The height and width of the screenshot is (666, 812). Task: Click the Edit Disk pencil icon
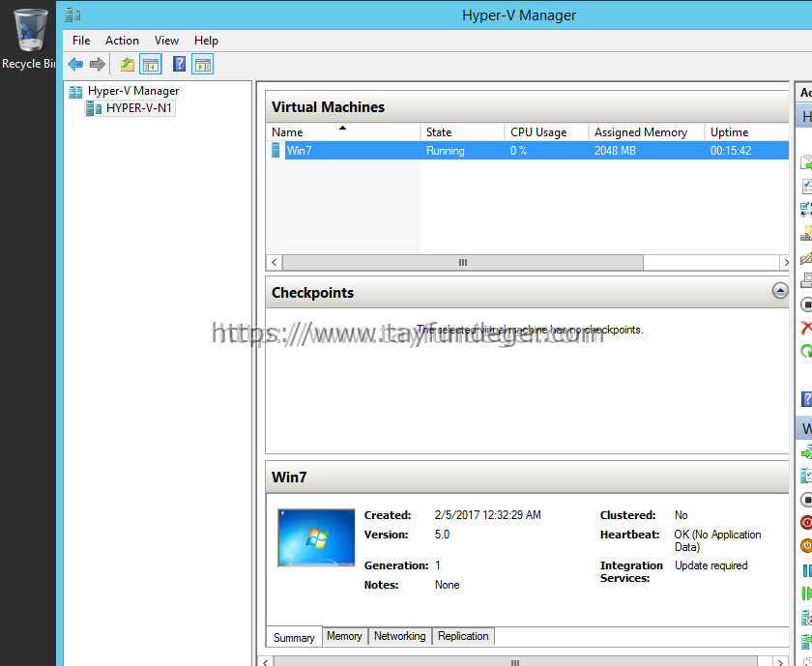[x=806, y=257]
